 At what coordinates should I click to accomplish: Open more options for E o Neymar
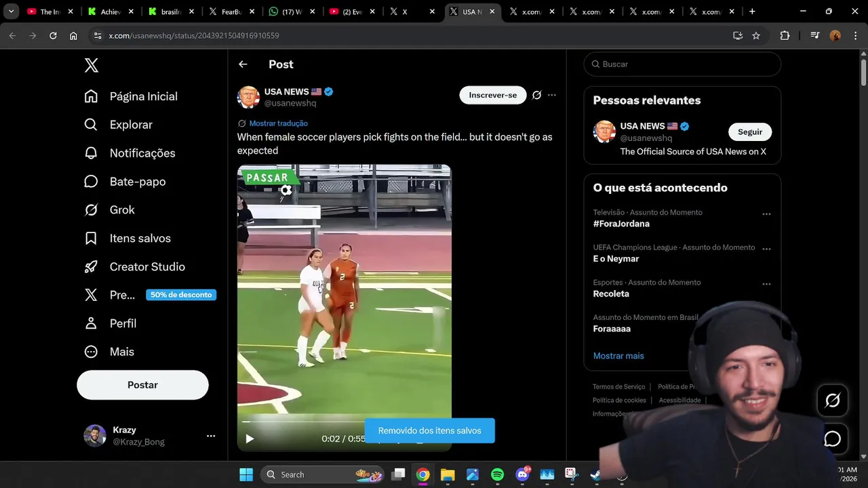(766, 249)
